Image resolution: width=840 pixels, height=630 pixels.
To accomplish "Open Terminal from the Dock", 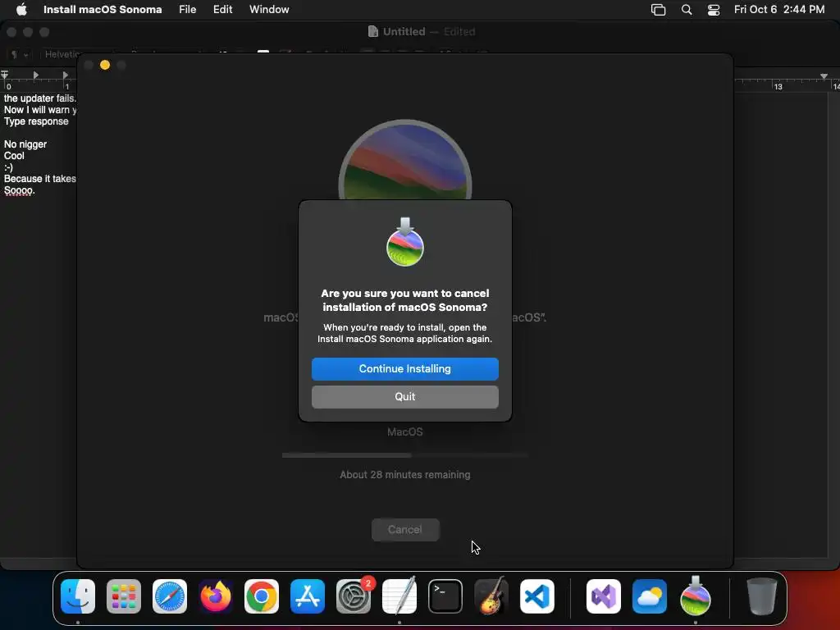I will (445, 596).
